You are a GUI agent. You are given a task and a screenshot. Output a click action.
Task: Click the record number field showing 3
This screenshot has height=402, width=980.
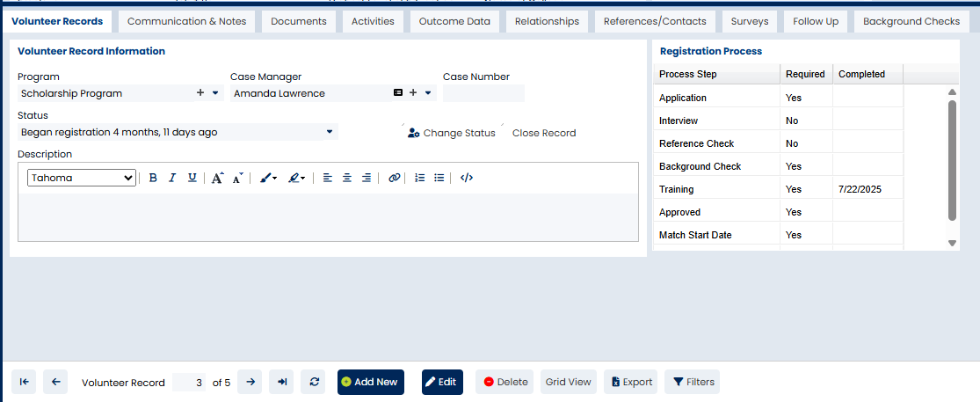[x=190, y=383]
